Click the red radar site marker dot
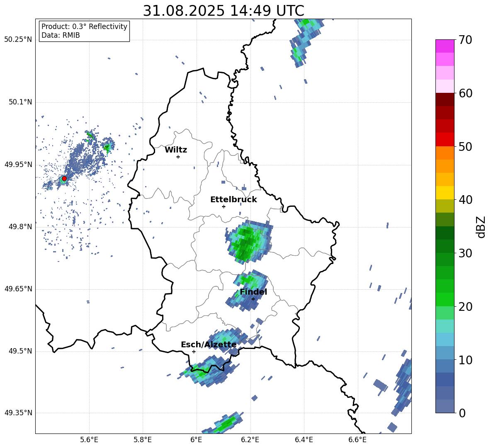This screenshot has width=491, height=448. (x=64, y=179)
